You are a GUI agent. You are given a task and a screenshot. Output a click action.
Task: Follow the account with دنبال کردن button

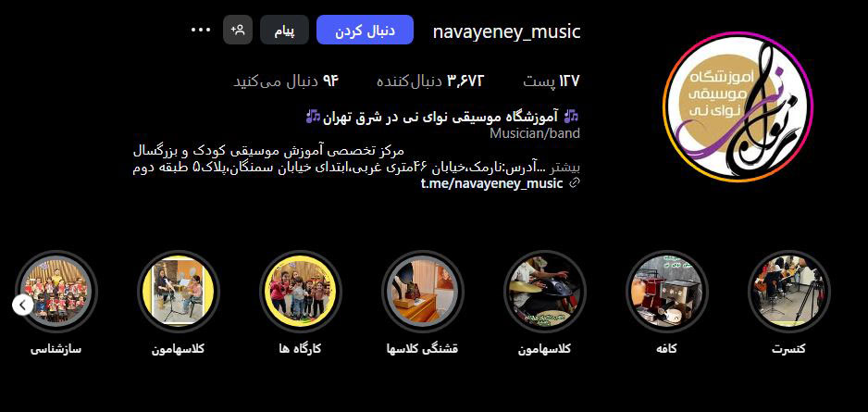[x=365, y=30]
